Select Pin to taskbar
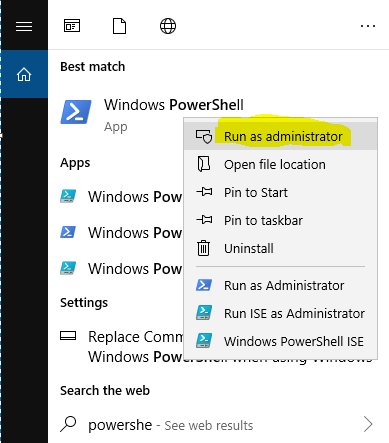The height and width of the screenshot is (443, 389). 281,220
